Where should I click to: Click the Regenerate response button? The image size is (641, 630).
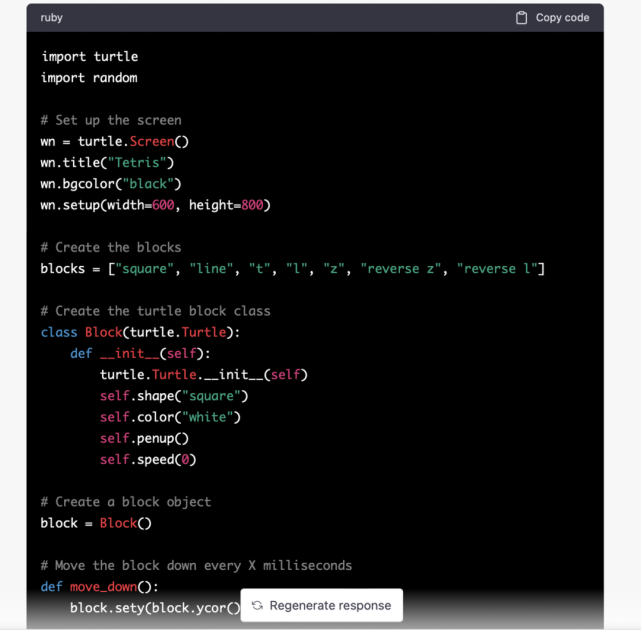pos(322,605)
